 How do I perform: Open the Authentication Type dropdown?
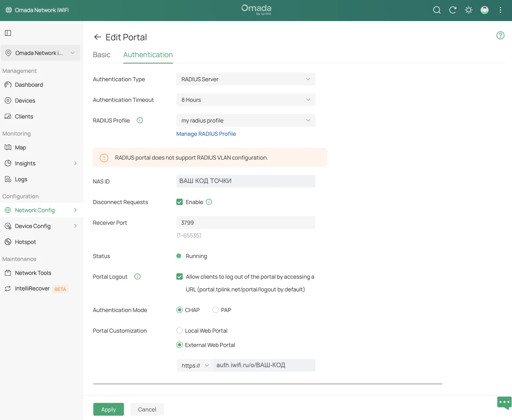(246, 79)
